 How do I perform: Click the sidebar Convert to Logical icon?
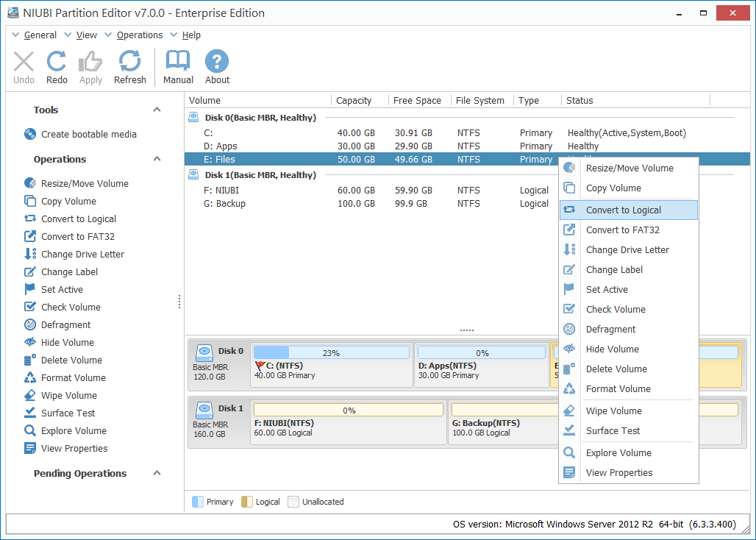click(30, 219)
